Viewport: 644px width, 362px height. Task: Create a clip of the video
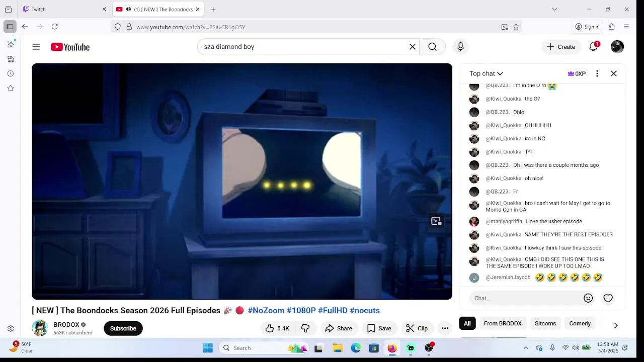pos(417,328)
